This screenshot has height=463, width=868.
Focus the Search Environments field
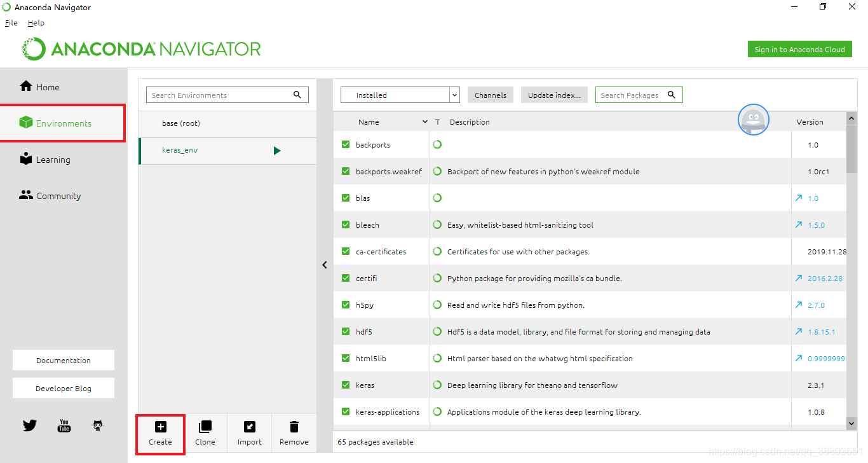(227, 95)
